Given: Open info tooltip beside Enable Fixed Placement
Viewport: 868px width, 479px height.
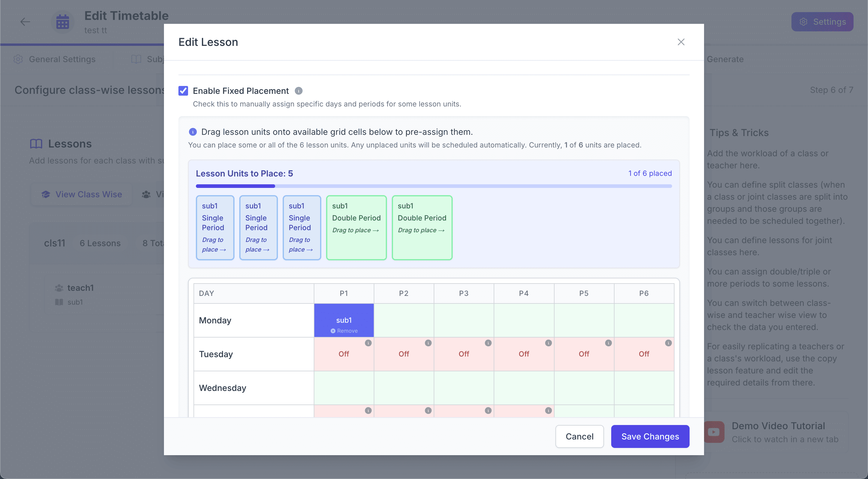Looking at the screenshot, I should point(299,91).
